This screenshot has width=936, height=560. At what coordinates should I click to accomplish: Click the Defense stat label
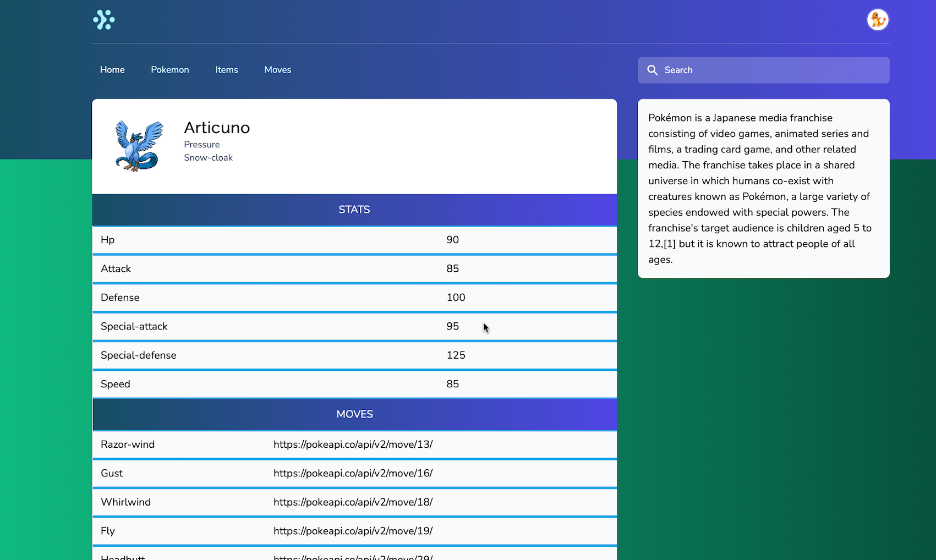pyautogui.click(x=120, y=298)
